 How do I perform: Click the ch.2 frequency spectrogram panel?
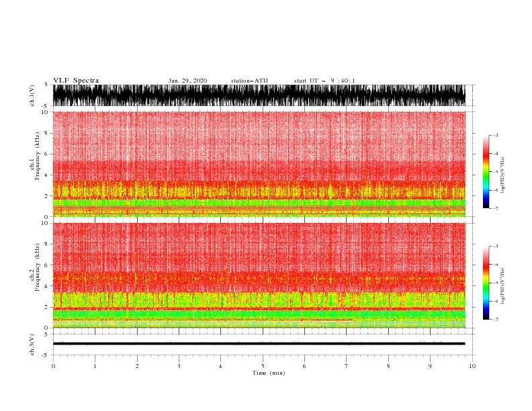click(259, 275)
